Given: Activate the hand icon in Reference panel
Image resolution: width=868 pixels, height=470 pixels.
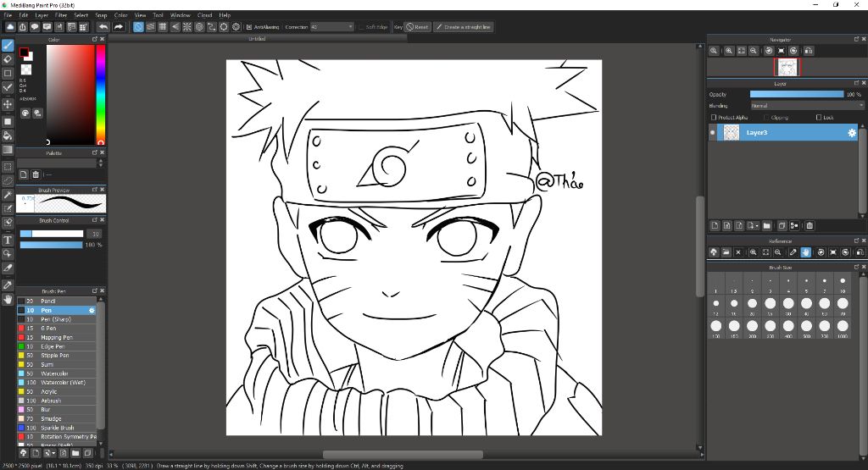Looking at the screenshot, I should tap(805, 252).
